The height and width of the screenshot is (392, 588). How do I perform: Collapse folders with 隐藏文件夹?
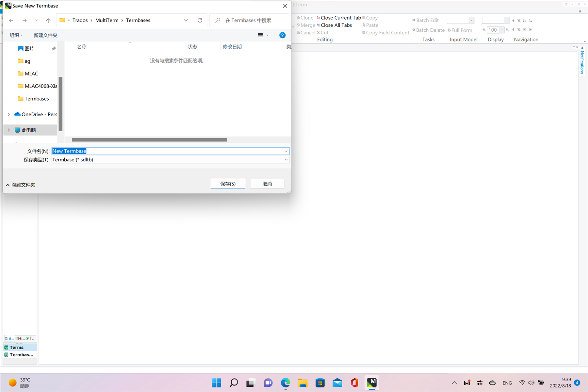tap(21, 185)
